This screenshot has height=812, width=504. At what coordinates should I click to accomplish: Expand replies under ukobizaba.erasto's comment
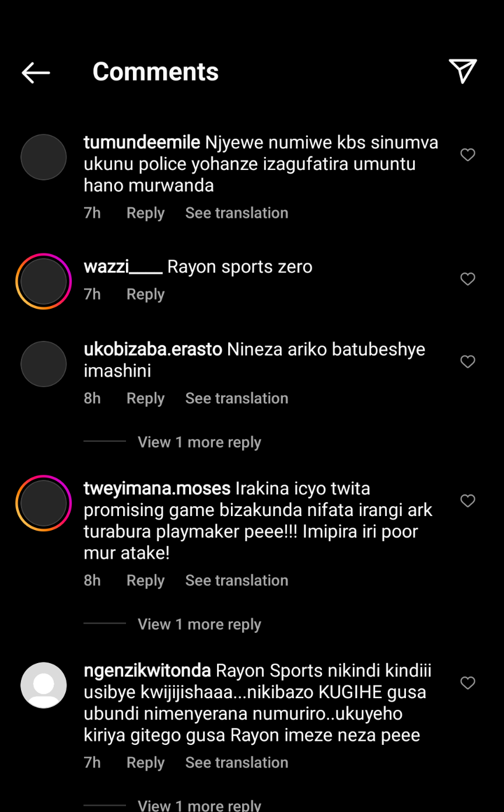tap(199, 442)
